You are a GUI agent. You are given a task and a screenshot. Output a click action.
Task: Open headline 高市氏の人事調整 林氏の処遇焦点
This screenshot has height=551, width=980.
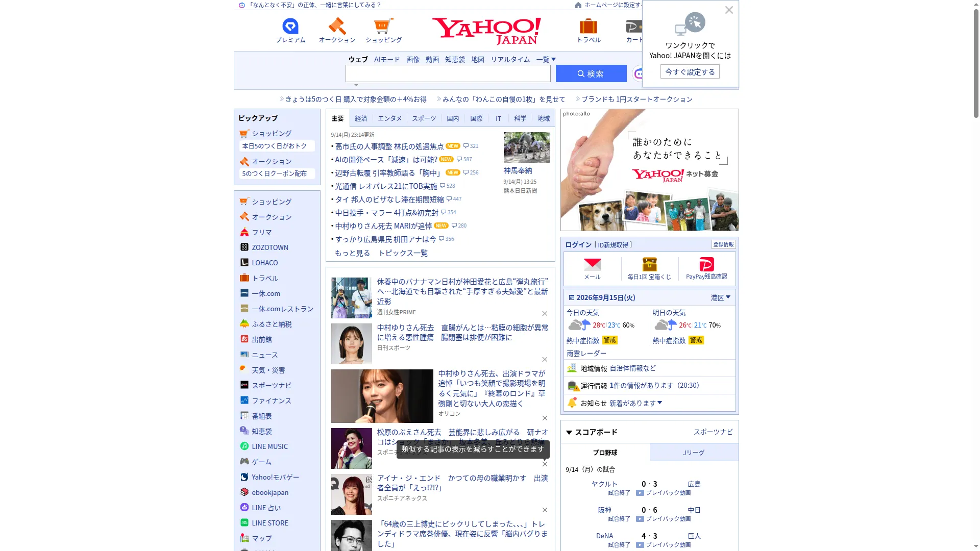pyautogui.click(x=389, y=146)
